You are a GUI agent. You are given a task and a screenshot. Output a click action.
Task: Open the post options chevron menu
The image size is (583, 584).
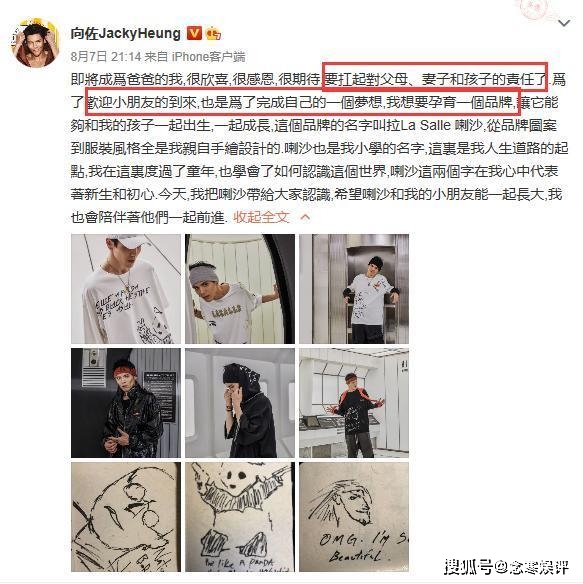(x=564, y=23)
